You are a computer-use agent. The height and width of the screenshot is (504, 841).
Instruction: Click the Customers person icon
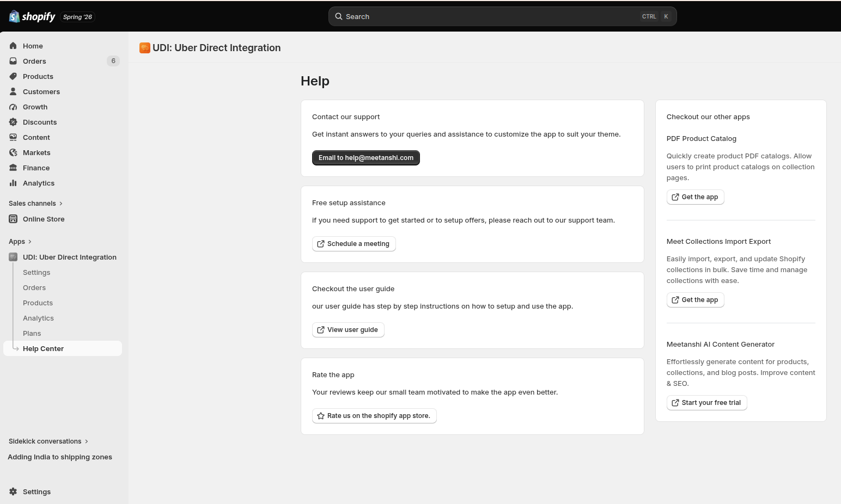tap(13, 91)
